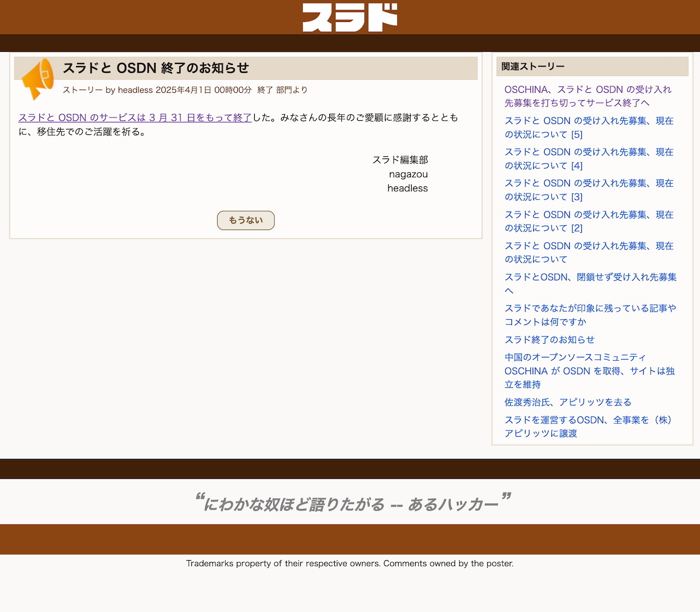The width and height of the screenshot is (700, 612).
Task: Open the 受け入れ先募集 現在の状況について [3] story
Action: click(x=589, y=190)
